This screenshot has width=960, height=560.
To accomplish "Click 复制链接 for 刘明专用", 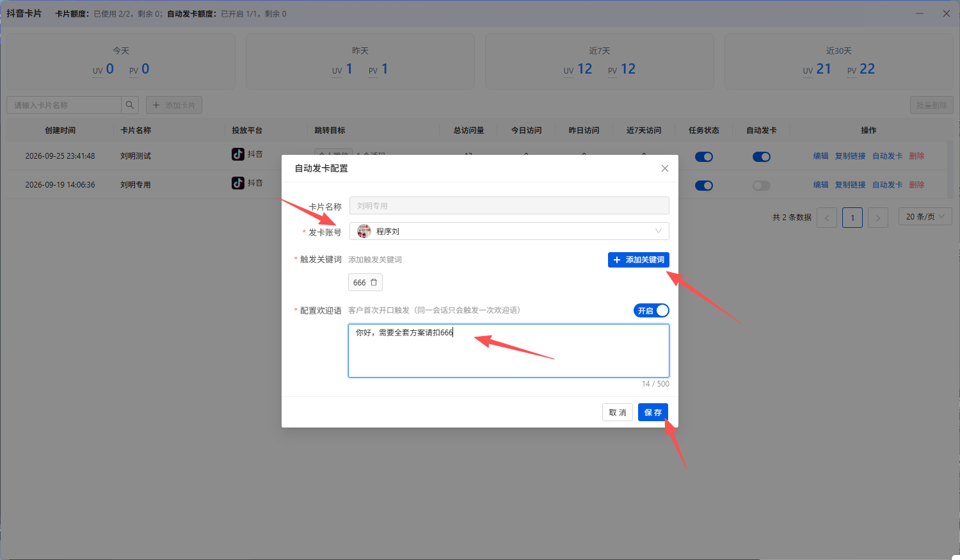I will click(x=851, y=184).
